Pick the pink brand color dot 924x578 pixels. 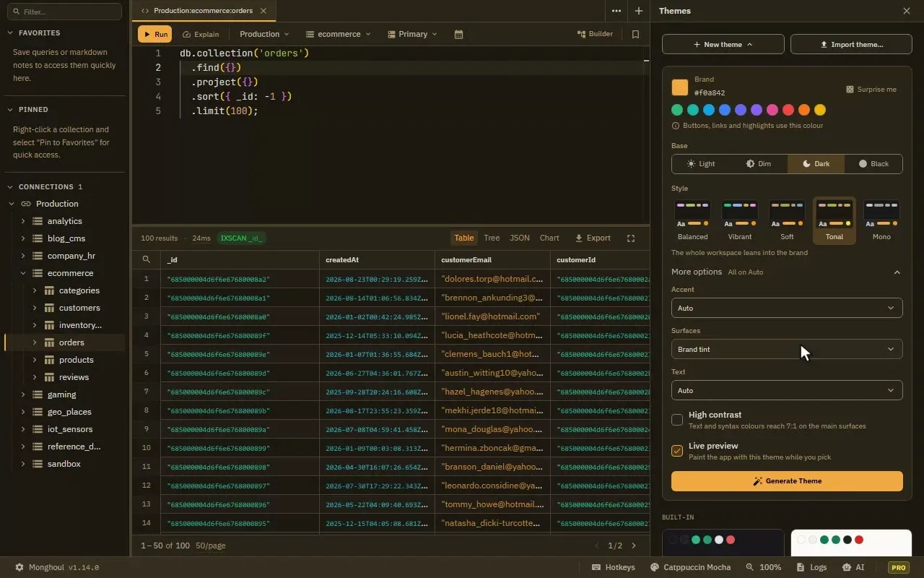[x=772, y=110]
